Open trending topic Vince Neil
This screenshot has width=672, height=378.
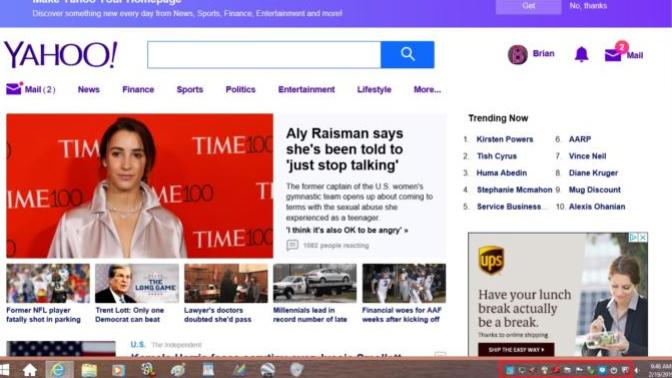587,156
